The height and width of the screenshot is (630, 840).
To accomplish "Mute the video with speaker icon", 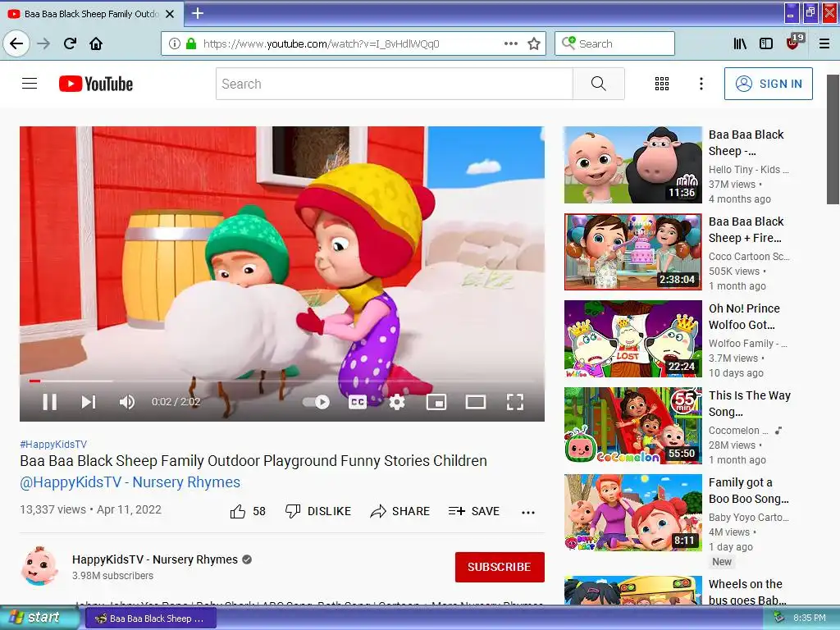I will pyautogui.click(x=127, y=402).
